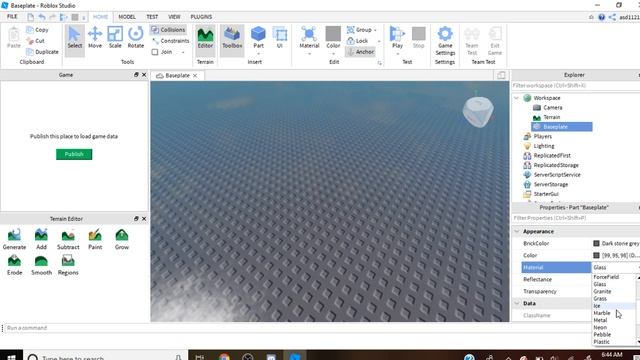Viewport: 640px width, 360px height.
Task: Click the ribbon Color swatch
Action: 333,33
